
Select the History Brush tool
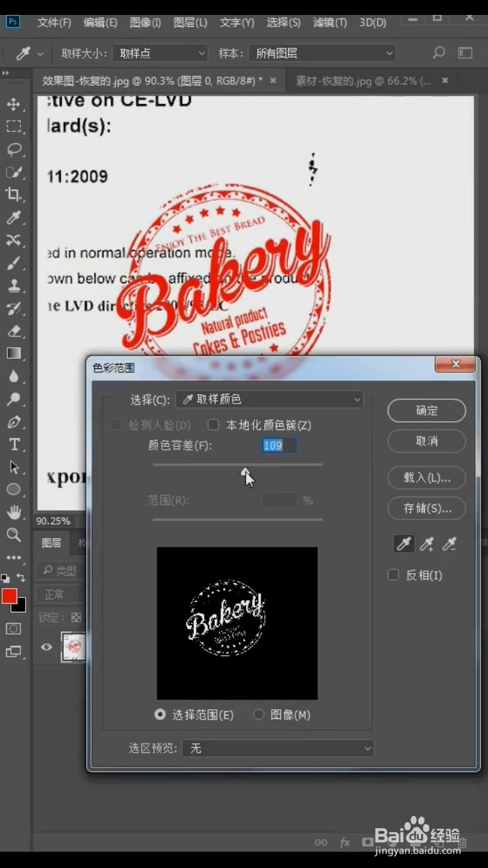(x=14, y=308)
